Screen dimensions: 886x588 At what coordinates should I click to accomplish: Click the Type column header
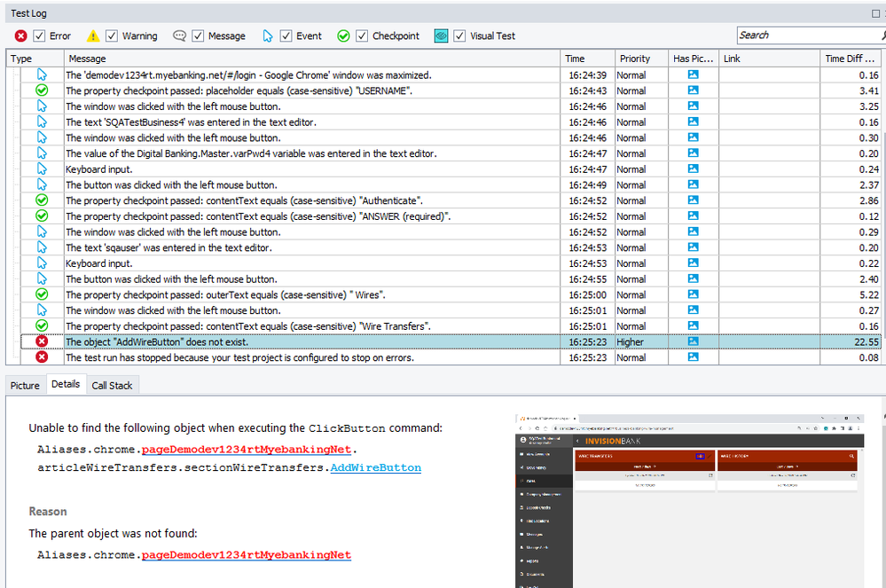coord(21,59)
